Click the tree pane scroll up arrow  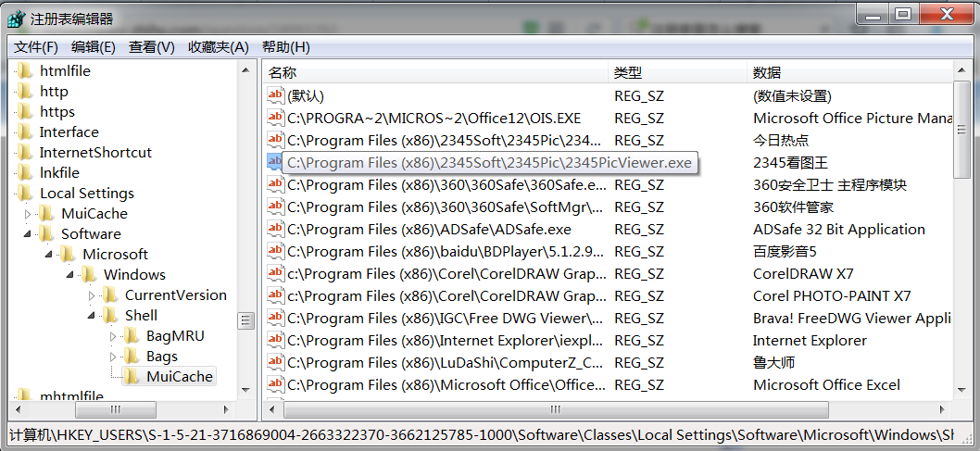[x=246, y=69]
